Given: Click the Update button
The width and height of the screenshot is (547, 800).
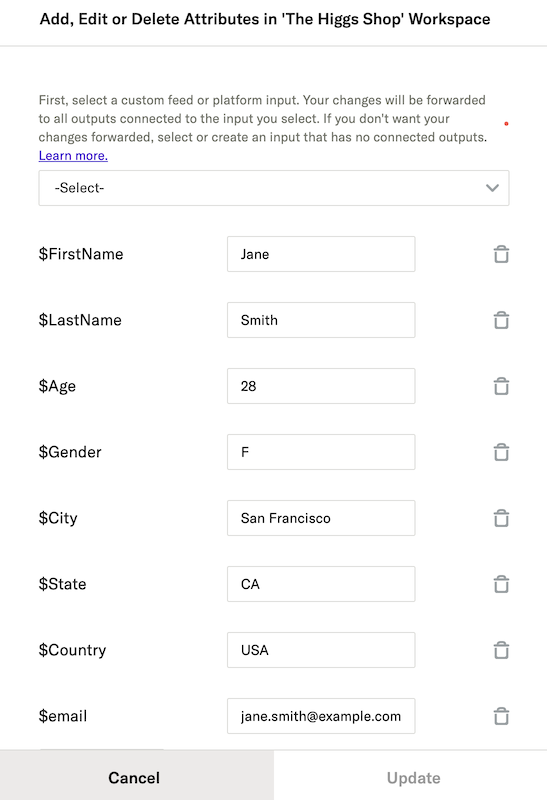Looking at the screenshot, I should coord(413,778).
